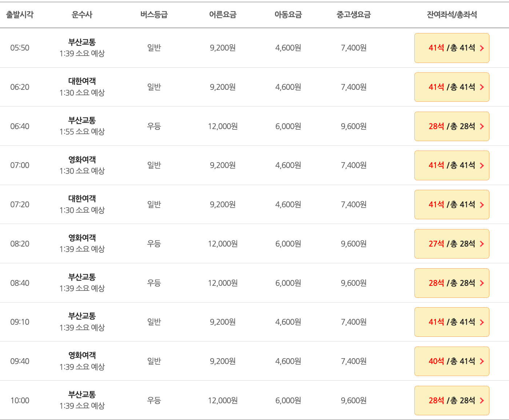Click the 06:20 departure time text
This screenshot has width=509, height=420.
point(20,87)
